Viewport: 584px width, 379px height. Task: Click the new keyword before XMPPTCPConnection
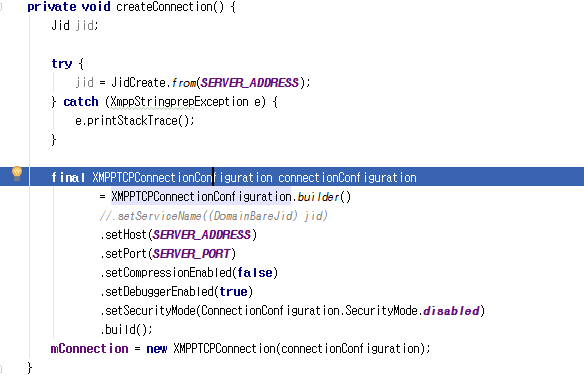pos(156,349)
